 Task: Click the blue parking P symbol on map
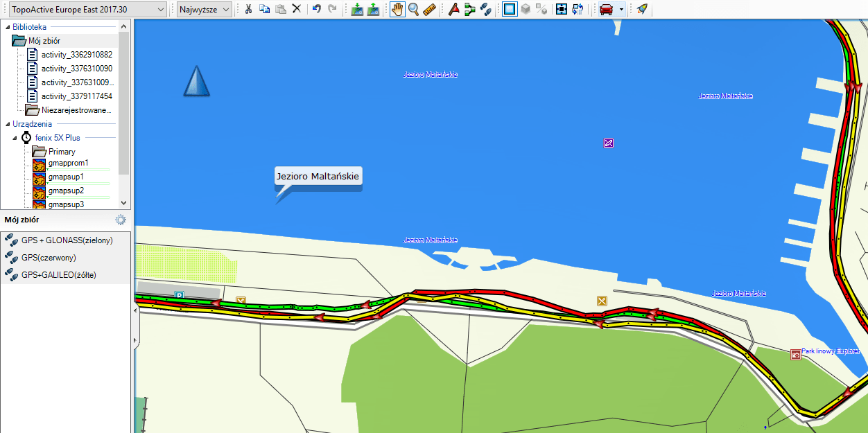(x=179, y=294)
